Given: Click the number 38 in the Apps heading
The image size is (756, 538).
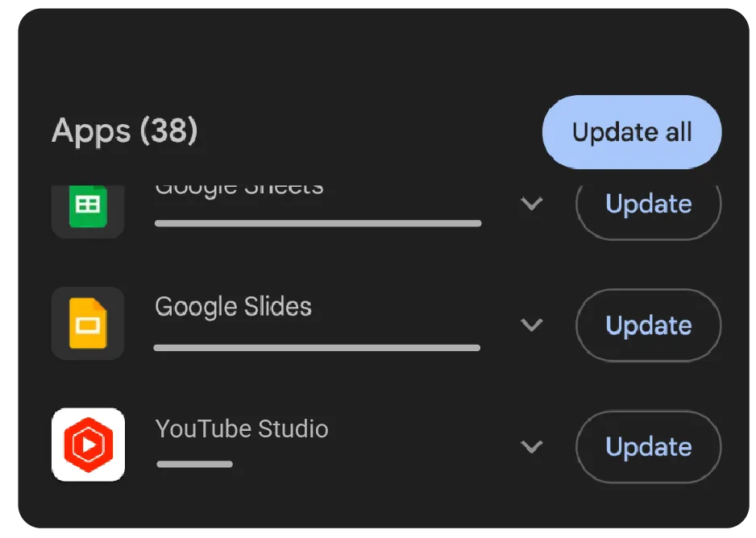Looking at the screenshot, I should (168, 130).
